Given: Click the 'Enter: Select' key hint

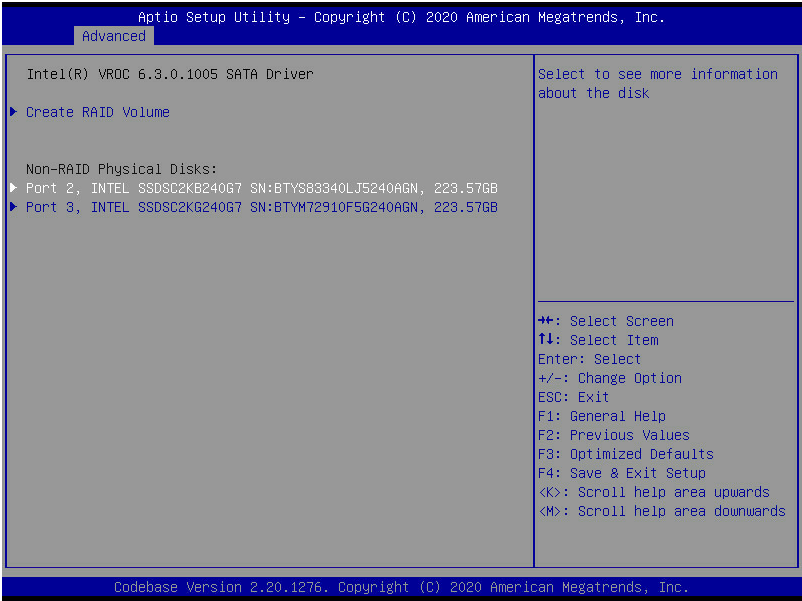Looking at the screenshot, I should (589, 359).
